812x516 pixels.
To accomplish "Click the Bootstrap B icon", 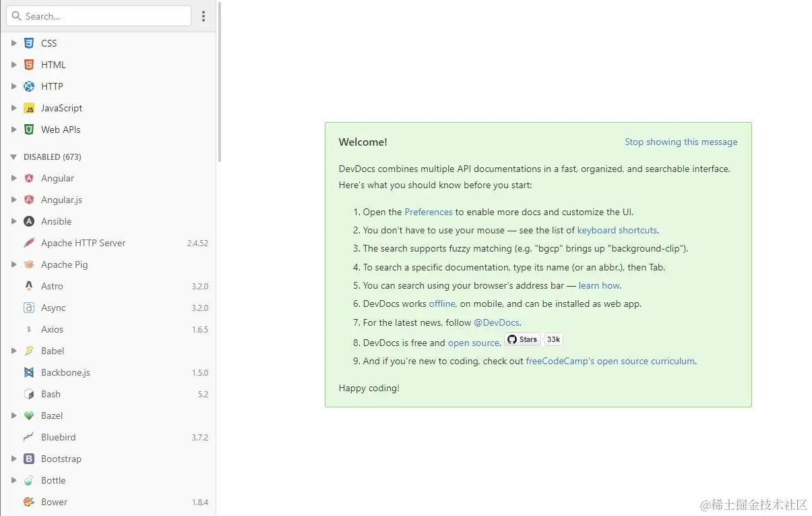I will [29, 459].
